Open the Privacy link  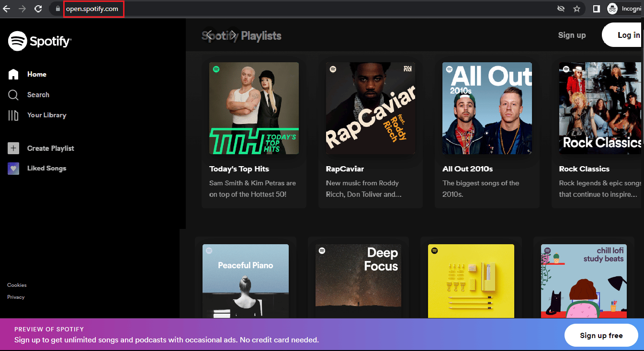[x=16, y=297]
